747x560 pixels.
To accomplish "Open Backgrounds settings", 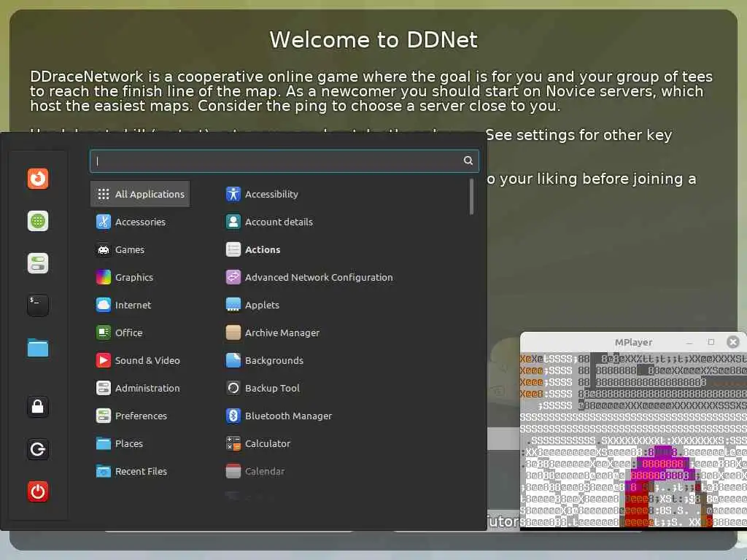I will click(x=343, y=360).
